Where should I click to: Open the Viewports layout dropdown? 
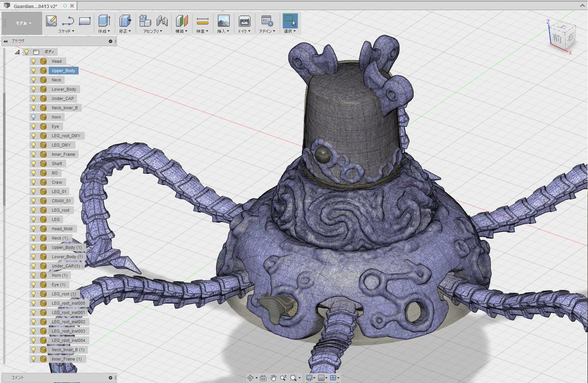pos(334,378)
